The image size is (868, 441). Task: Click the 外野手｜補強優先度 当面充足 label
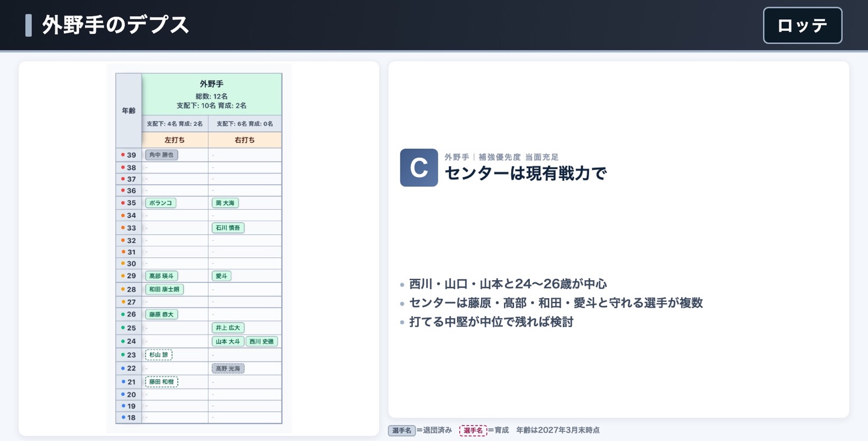(x=501, y=157)
